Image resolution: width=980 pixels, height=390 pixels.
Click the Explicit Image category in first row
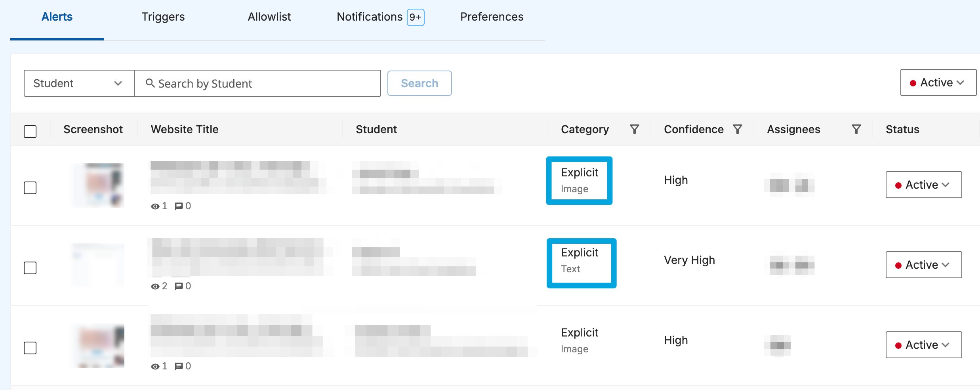click(579, 180)
